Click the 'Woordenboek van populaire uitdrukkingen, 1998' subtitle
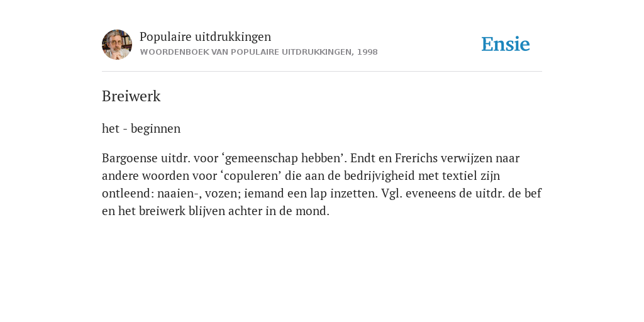644x322 pixels. click(258, 52)
